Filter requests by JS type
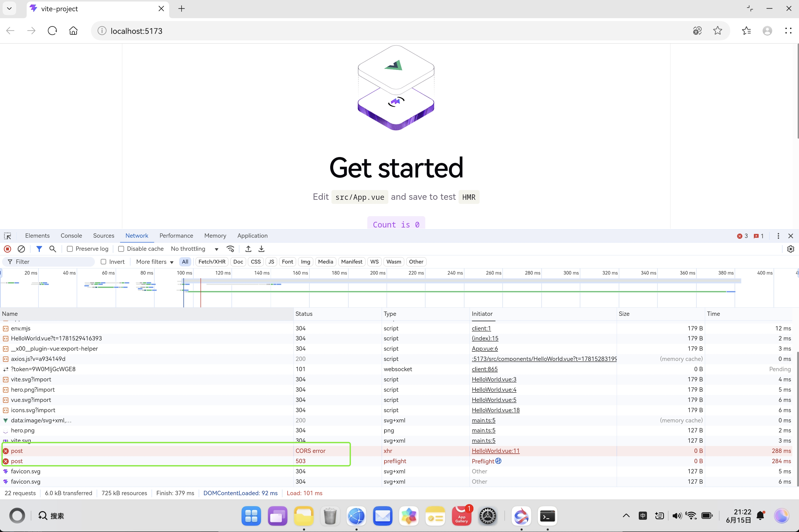 [271, 262]
